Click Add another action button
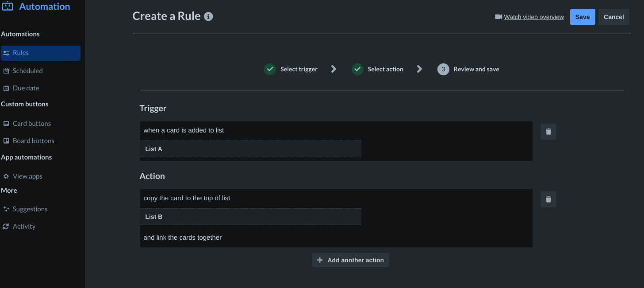This screenshot has height=288, width=644. point(351,260)
